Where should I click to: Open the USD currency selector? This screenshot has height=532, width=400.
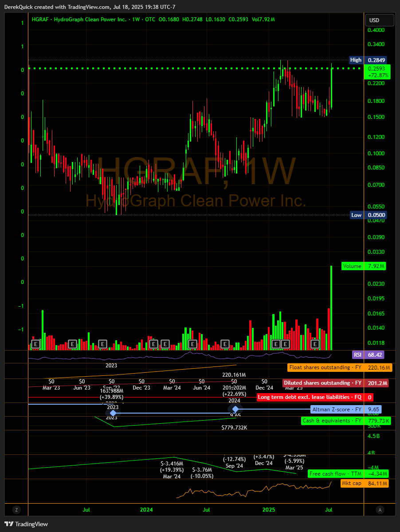(380, 20)
